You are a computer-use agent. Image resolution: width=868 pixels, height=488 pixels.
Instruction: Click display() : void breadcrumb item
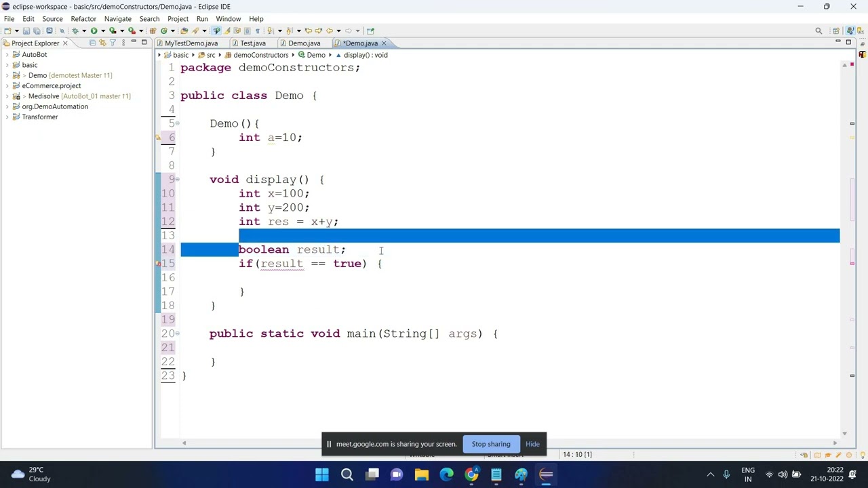[x=366, y=55]
